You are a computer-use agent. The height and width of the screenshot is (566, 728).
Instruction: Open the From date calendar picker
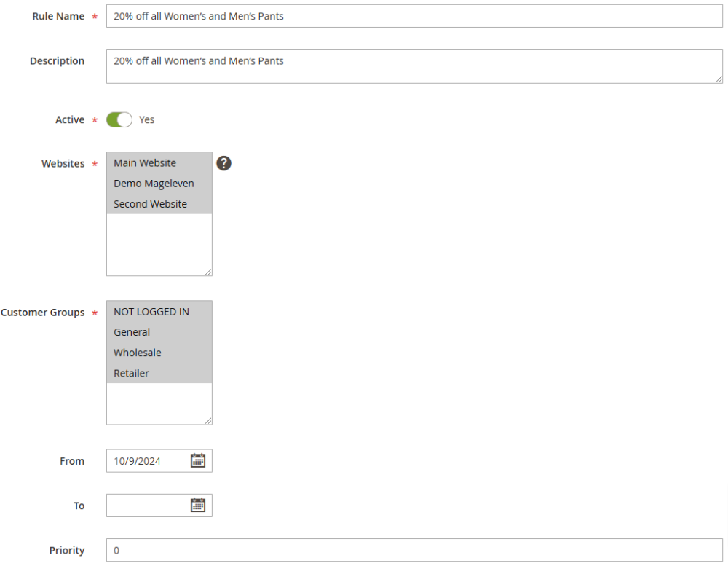point(198,460)
